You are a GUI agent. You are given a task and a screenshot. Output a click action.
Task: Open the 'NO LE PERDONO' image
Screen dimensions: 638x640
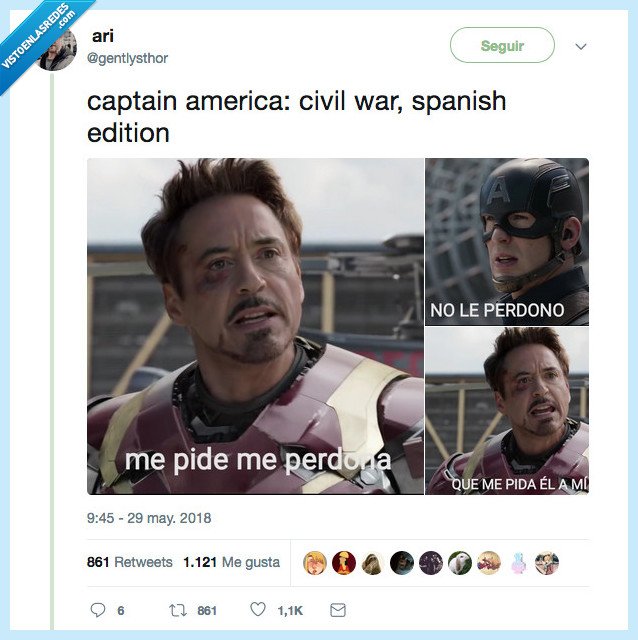pos(507,242)
